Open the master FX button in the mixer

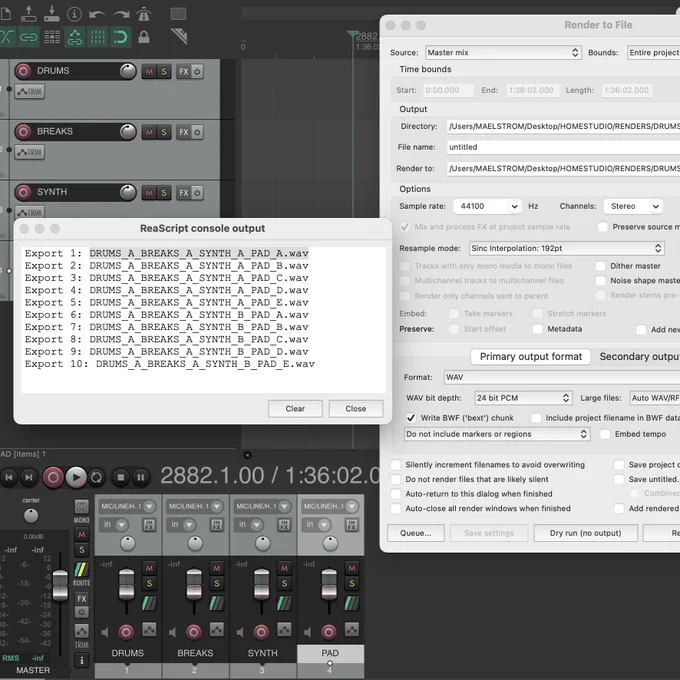[82, 599]
